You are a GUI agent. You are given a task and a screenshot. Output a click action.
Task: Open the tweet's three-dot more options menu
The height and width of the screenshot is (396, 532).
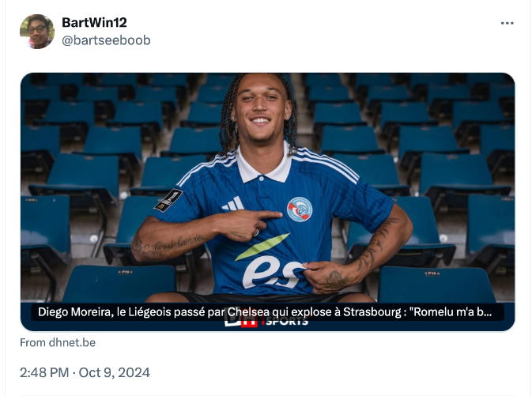coord(507,23)
